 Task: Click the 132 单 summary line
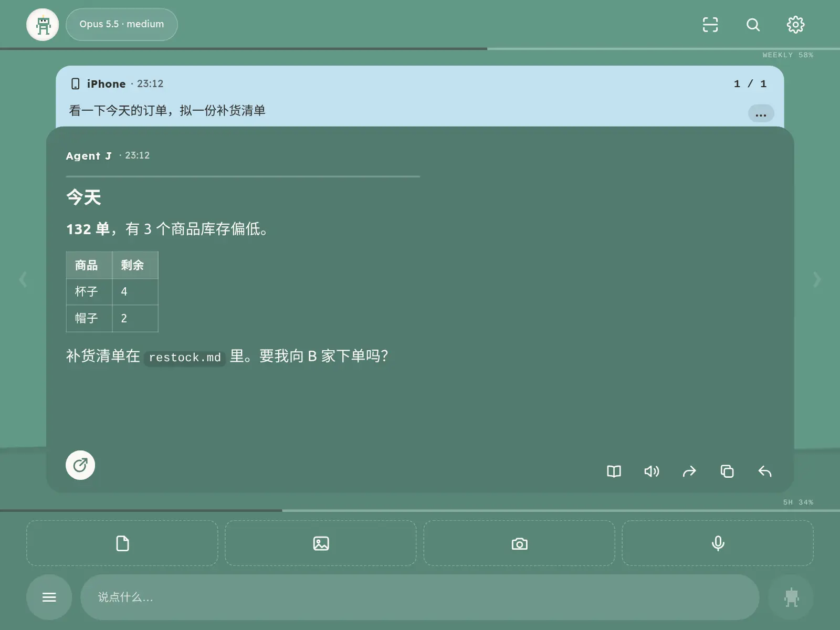(167, 229)
